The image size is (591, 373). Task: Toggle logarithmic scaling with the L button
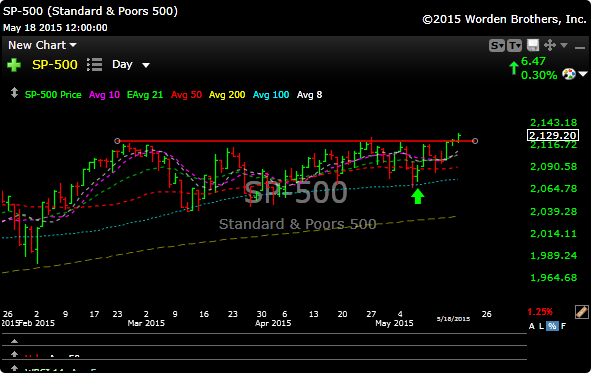tap(541, 326)
